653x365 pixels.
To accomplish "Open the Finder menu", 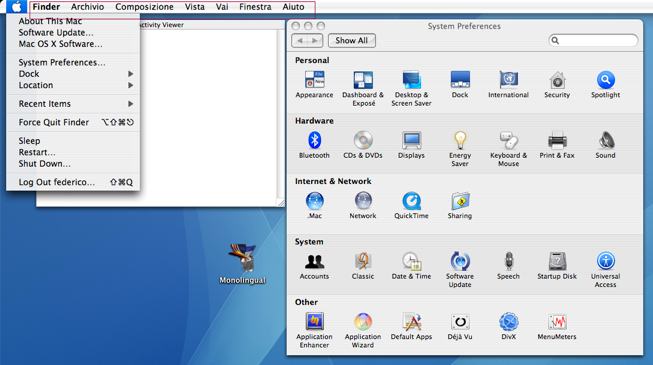I will pyautogui.click(x=46, y=7).
